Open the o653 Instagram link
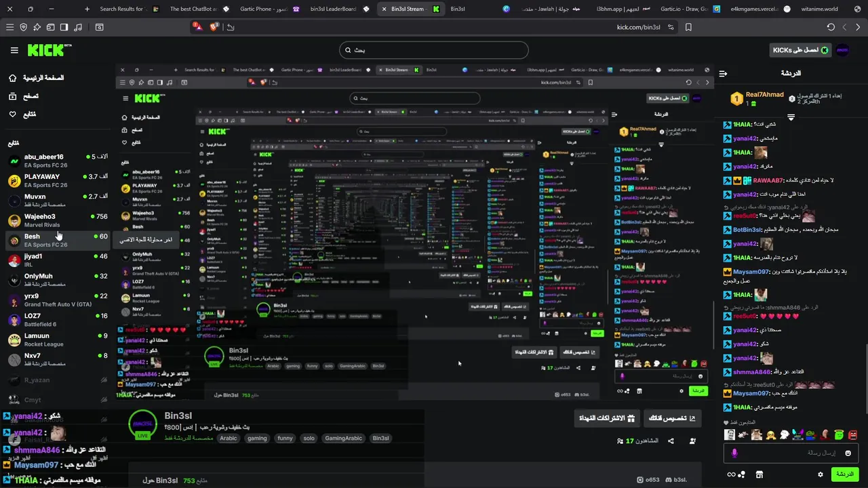This screenshot has height=488, width=868. point(648,480)
